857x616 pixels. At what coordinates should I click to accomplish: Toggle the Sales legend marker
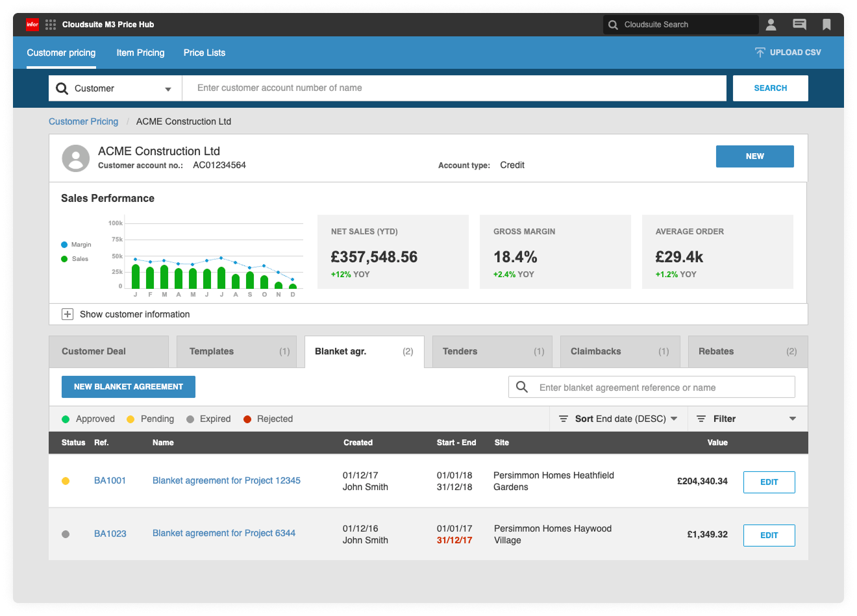point(64,259)
